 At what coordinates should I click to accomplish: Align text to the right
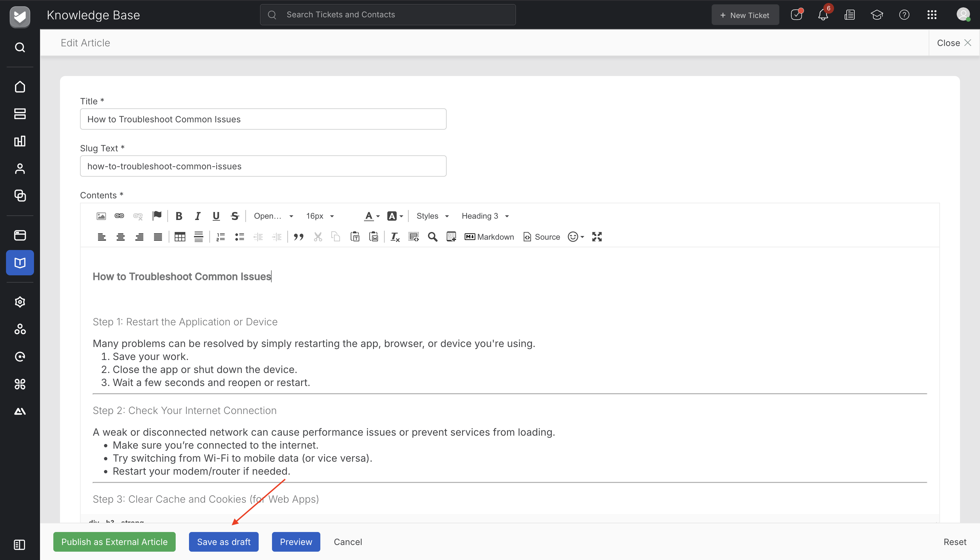139,237
